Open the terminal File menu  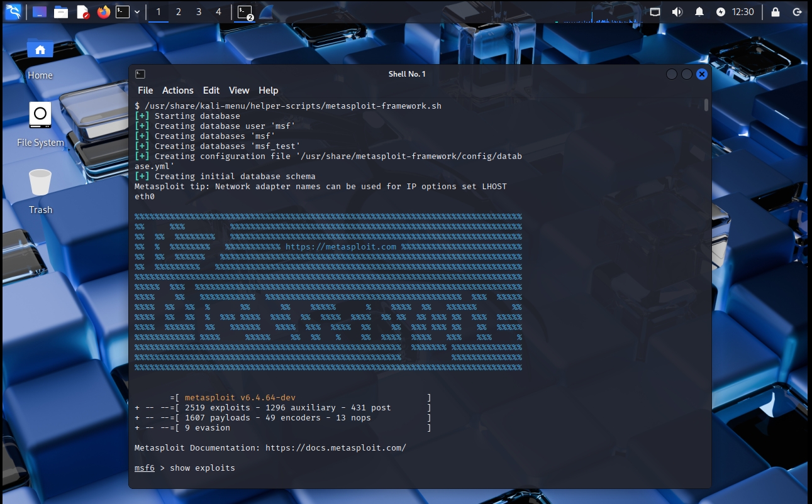click(145, 90)
